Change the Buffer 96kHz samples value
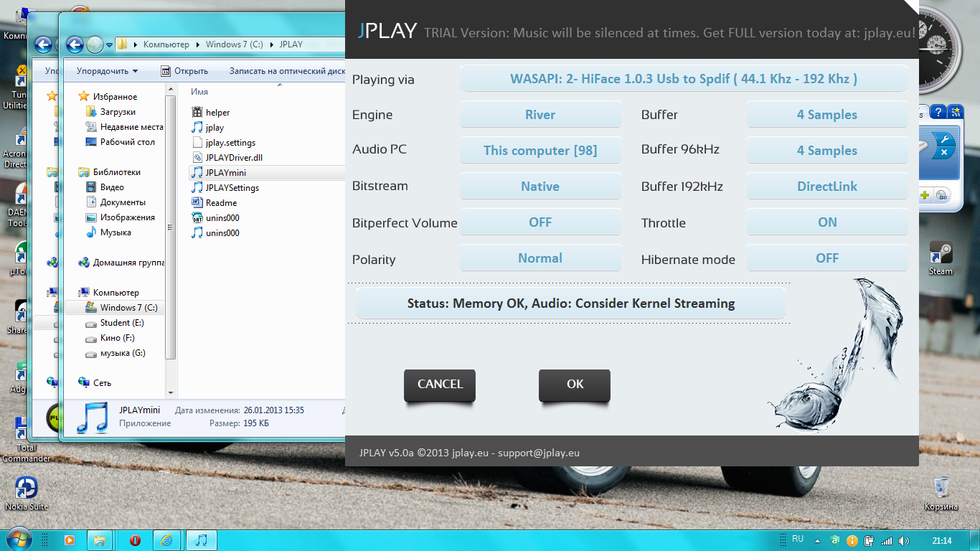 point(827,151)
